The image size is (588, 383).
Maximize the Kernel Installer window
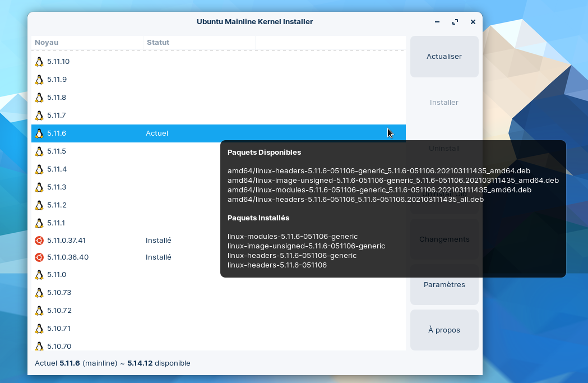[x=455, y=22]
